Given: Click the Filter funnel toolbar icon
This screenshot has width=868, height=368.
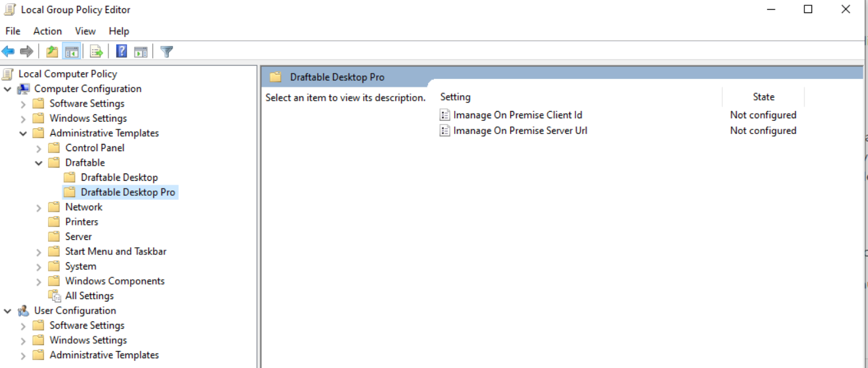Looking at the screenshot, I should pos(167,51).
